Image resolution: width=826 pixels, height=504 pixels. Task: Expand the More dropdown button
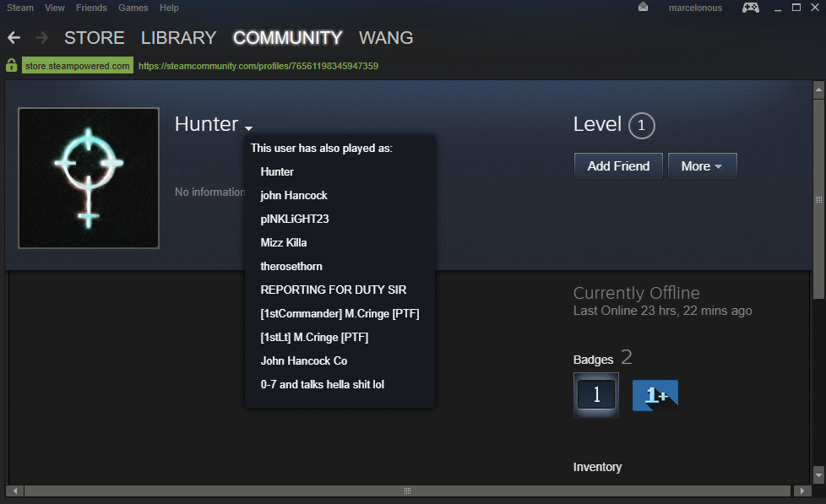pos(702,166)
